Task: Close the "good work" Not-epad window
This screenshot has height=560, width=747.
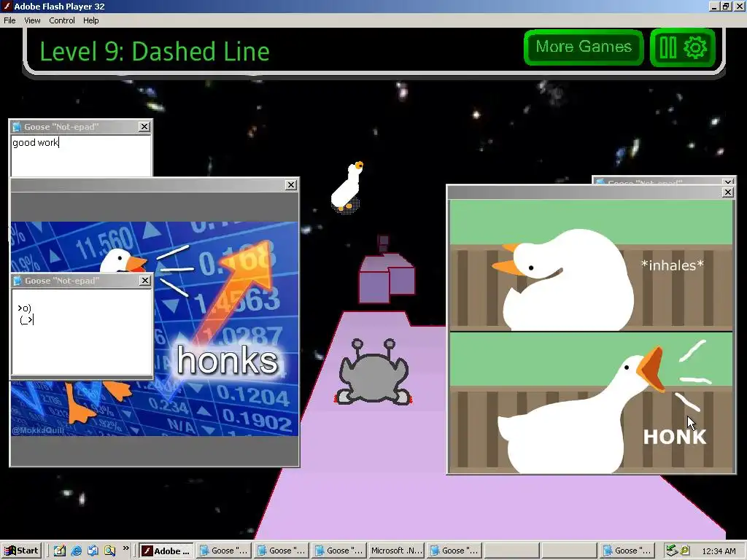Action: [x=144, y=127]
